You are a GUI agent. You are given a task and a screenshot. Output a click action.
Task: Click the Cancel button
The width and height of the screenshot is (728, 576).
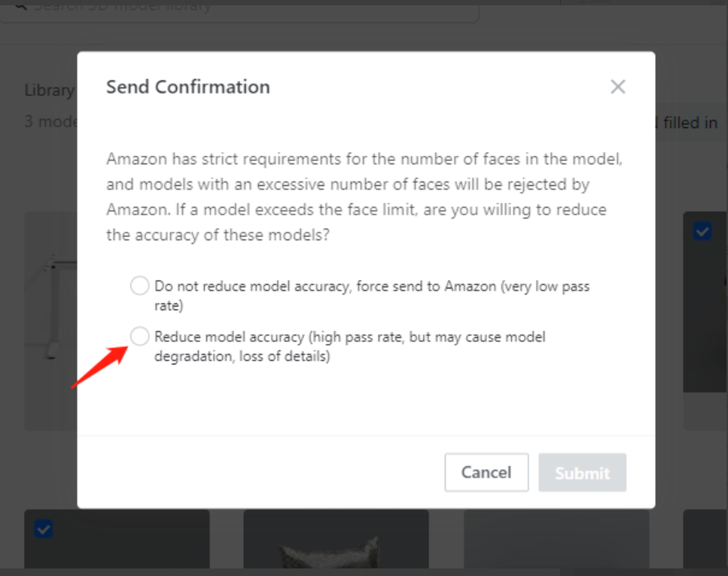point(486,472)
